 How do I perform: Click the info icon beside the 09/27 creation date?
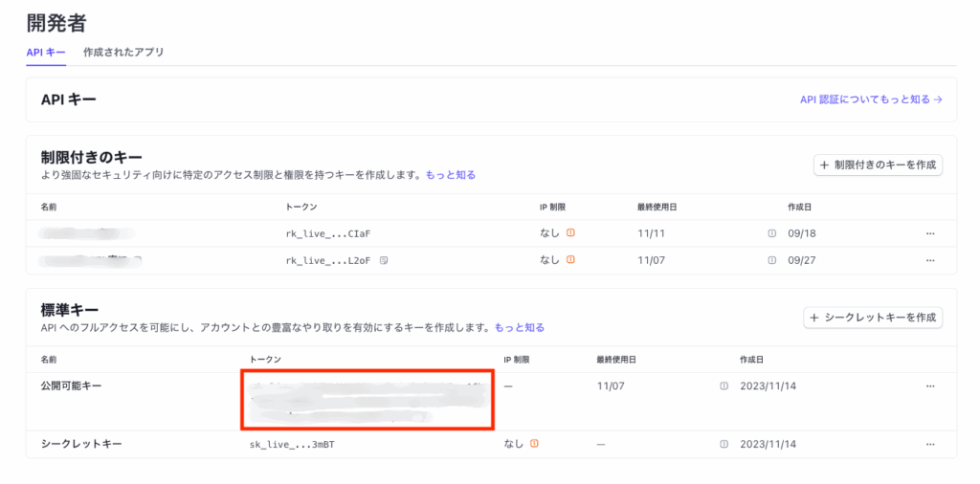771,260
